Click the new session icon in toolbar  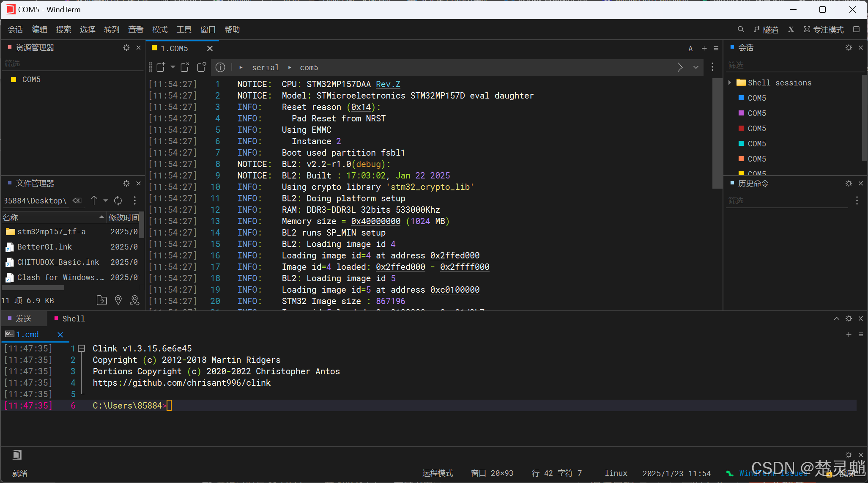point(161,67)
